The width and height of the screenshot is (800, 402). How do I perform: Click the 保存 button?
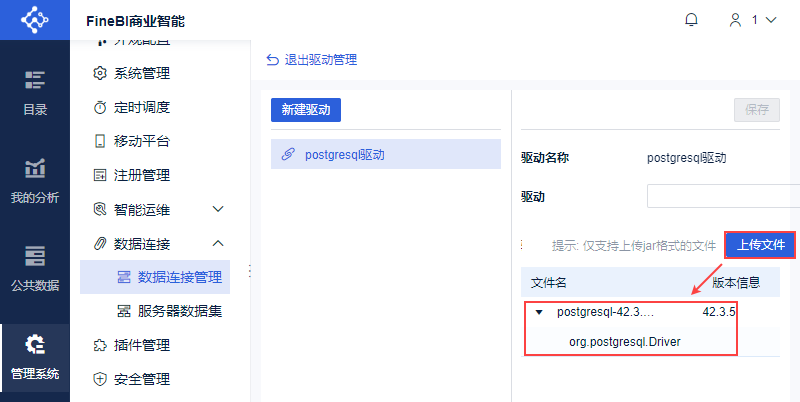[x=757, y=110]
